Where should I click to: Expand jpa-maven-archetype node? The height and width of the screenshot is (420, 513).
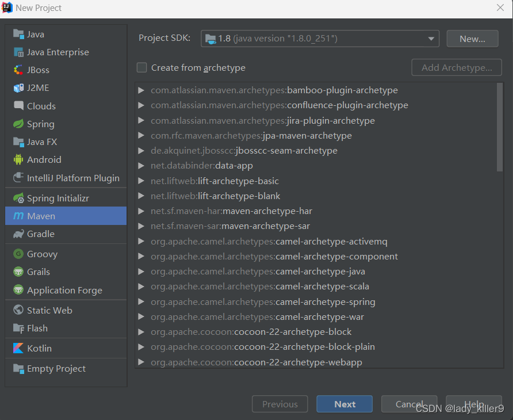click(x=141, y=135)
